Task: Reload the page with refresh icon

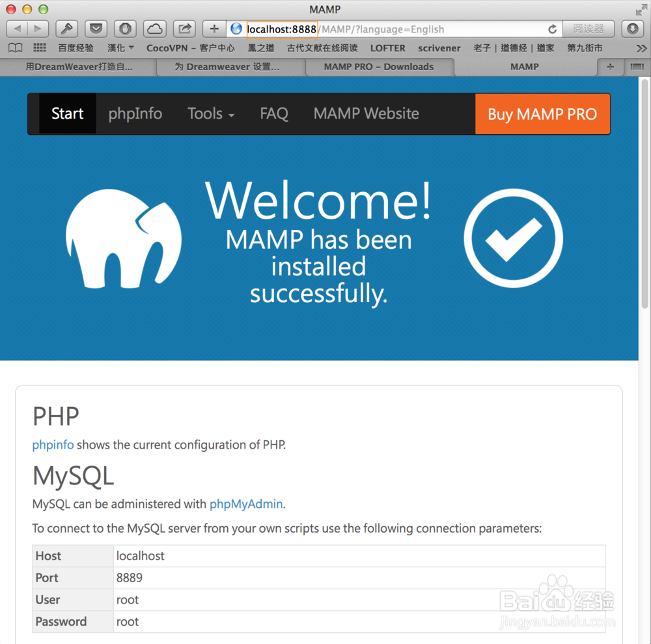Action: click(552, 29)
